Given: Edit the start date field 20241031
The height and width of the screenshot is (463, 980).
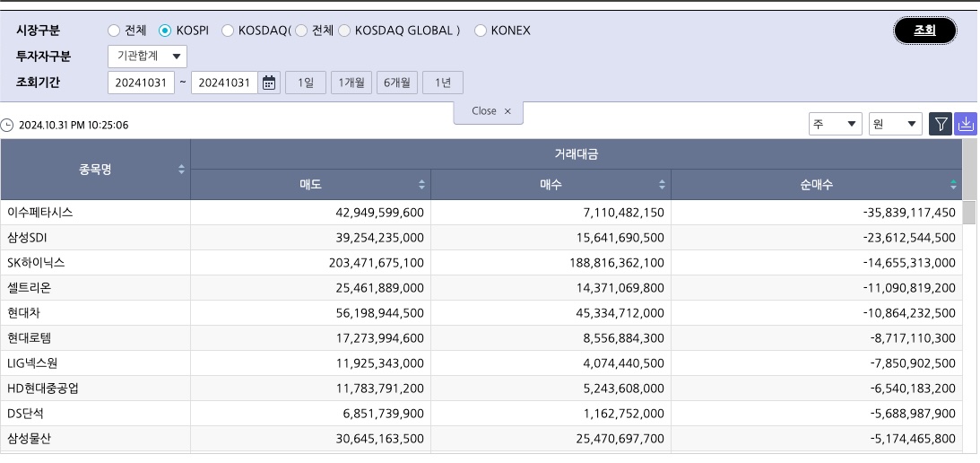Looking at the screenshot, I should pos(141,83).
